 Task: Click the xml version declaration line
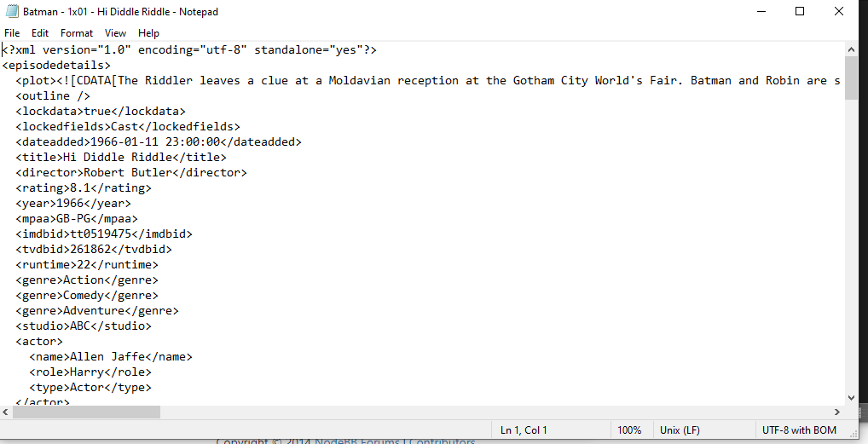[189, 49]
